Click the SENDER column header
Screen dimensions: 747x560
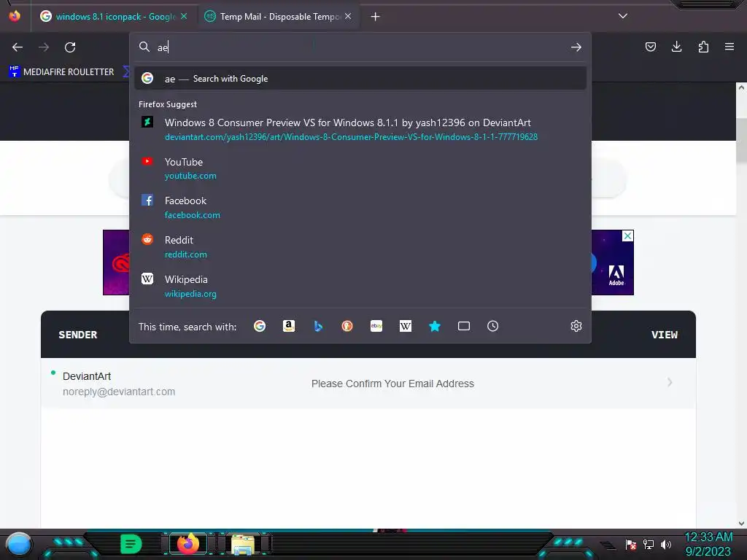click(77, 335)
